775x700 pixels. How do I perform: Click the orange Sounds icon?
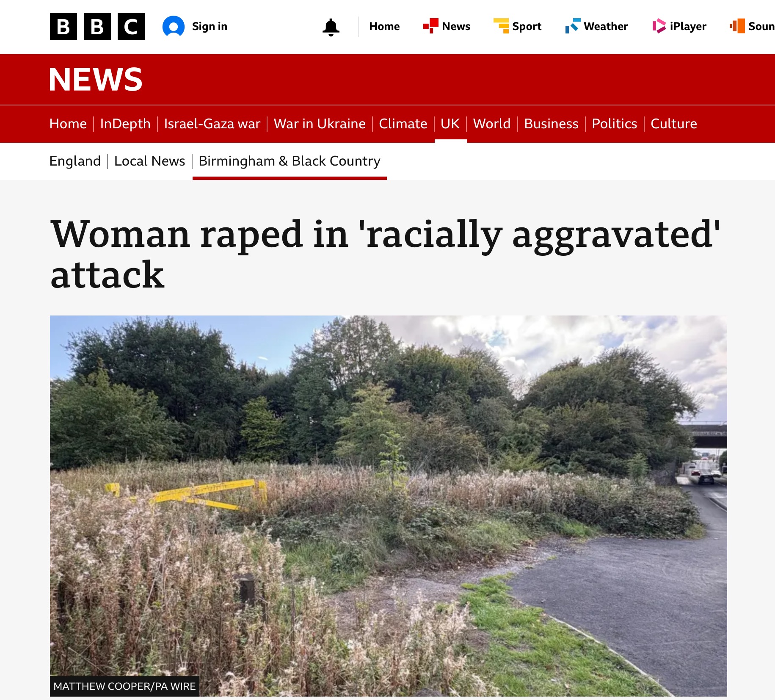click(x=737, y=26)
